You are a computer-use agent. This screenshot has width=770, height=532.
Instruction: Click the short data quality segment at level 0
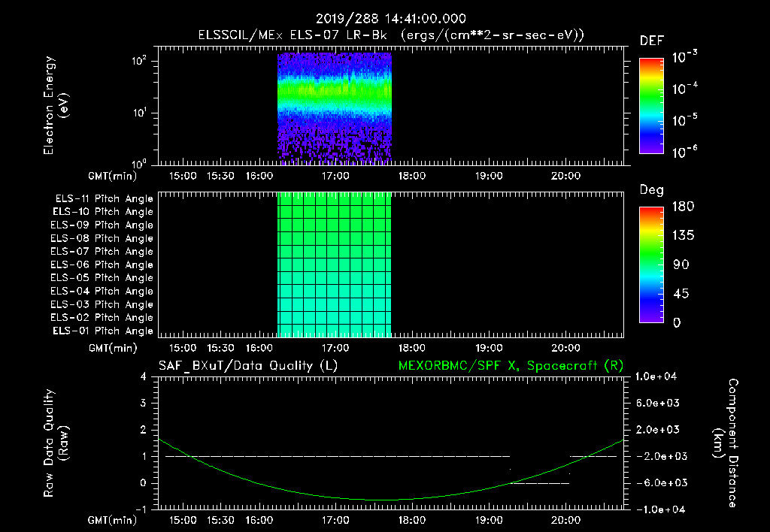(540, 483)
